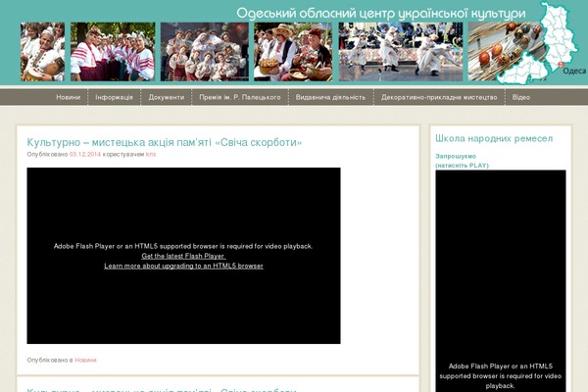Open Премія ім. Р. Палецького menu
588x392 pixels.
(240, 97)
